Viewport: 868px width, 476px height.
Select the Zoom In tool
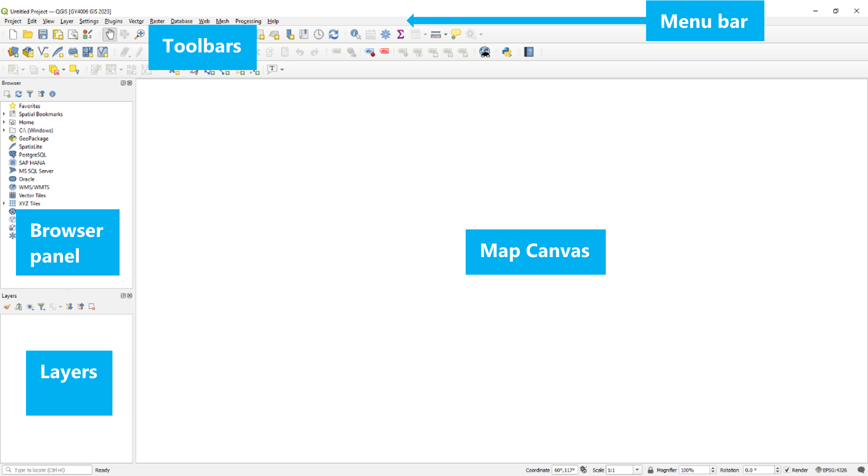click(140, 34)
